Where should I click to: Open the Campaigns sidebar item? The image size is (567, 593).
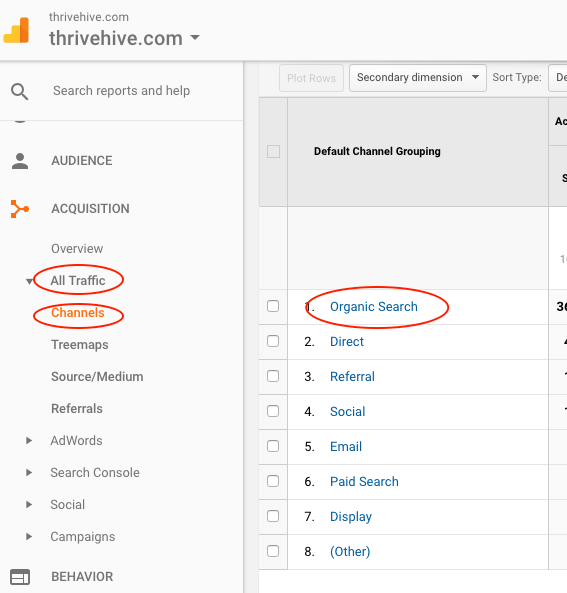(x=83, y=537)
